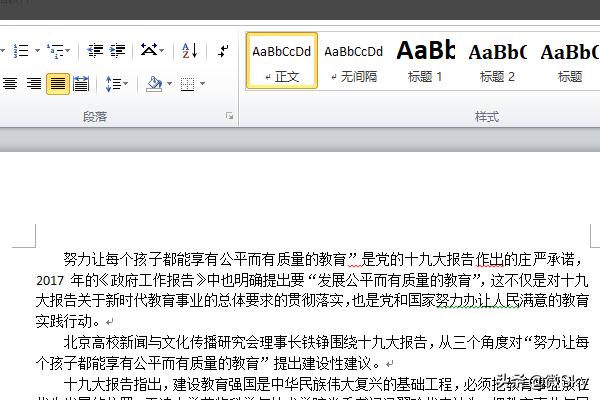Align text to the right
The image size is (600, 400).
point(35,83)
